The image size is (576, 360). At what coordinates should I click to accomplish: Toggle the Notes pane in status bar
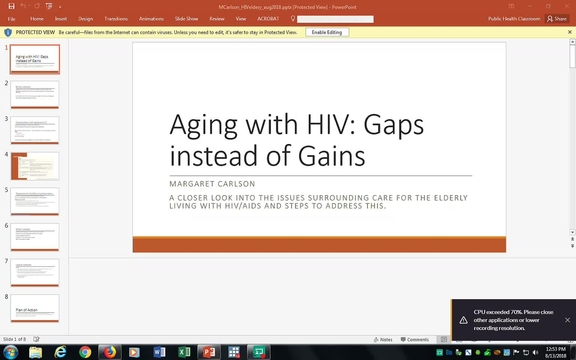383,339
